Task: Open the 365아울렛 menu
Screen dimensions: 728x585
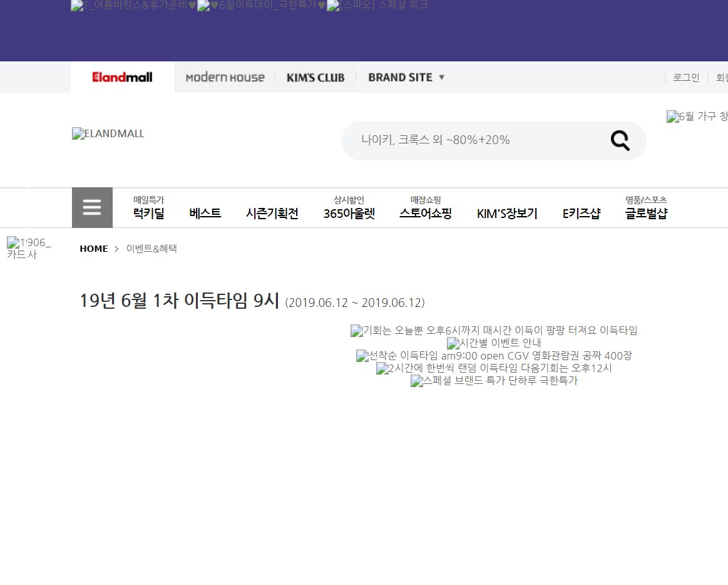Action: (x=349, y=213)
